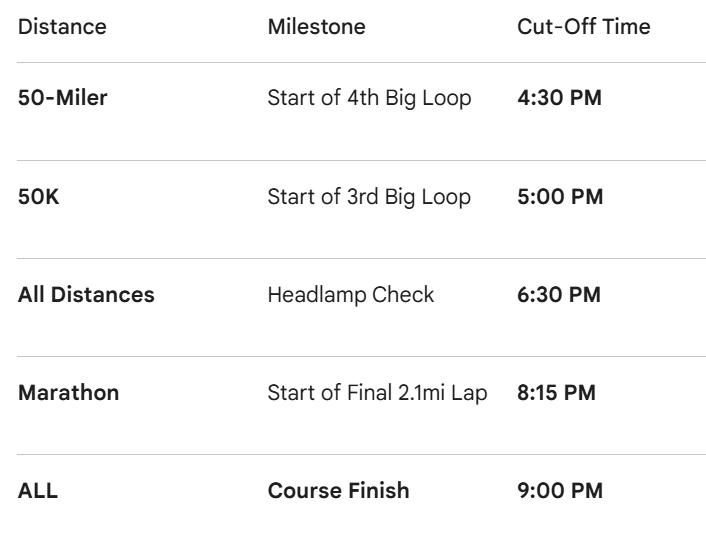Select the Start of Final 2.1mi Lap text

(x=377, y=393)
